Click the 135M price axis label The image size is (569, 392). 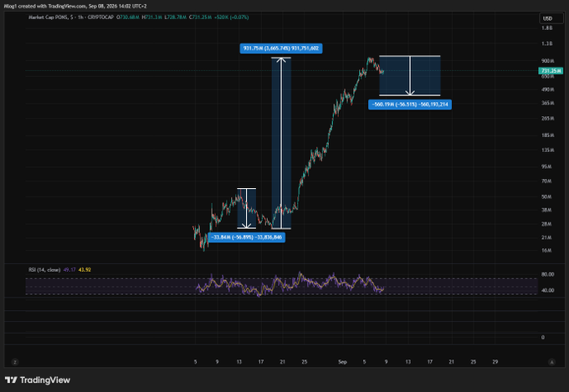(x=547, y=150)
